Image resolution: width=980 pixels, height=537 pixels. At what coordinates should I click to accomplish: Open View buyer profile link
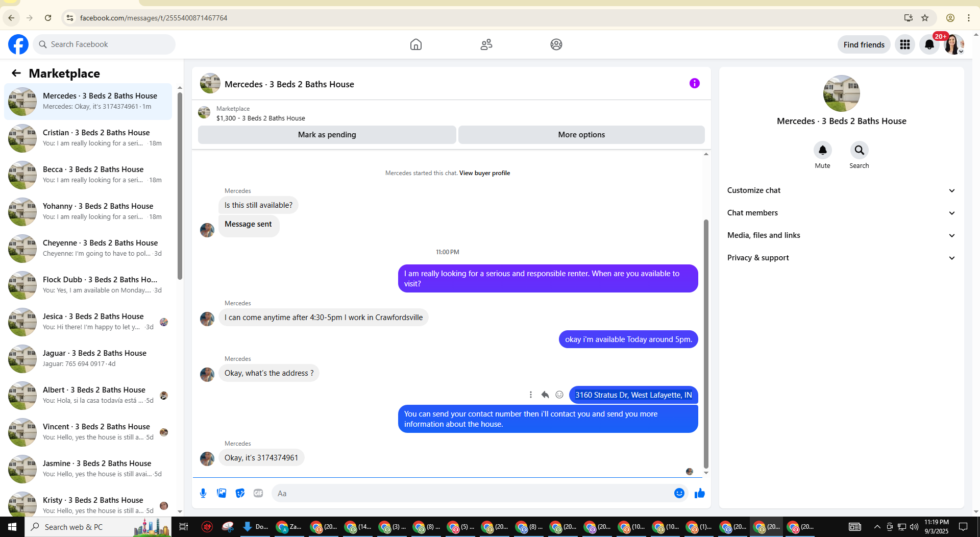click(484, 173)
